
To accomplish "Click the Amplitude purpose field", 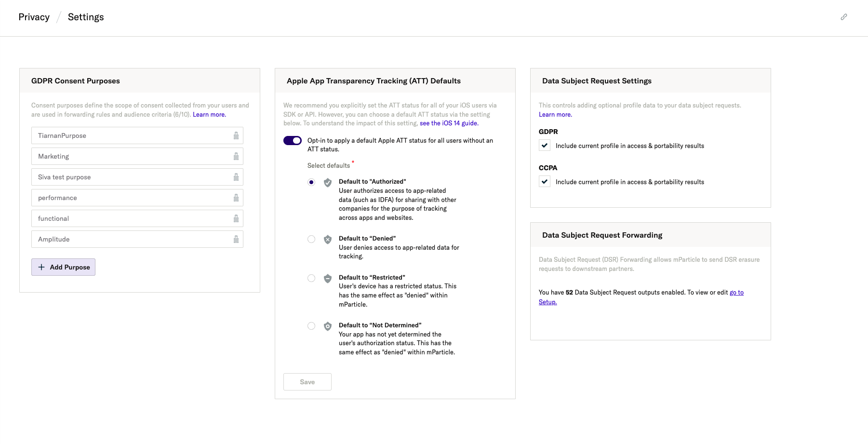I will pyautogui.click(x=137, y=239).
